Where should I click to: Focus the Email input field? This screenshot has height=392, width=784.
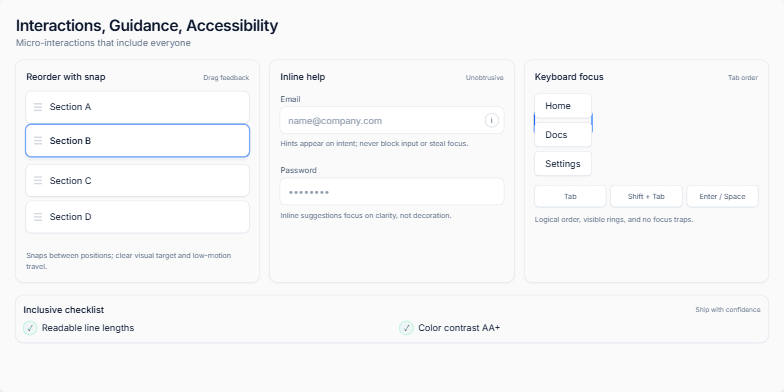click(x=392, y=120)
